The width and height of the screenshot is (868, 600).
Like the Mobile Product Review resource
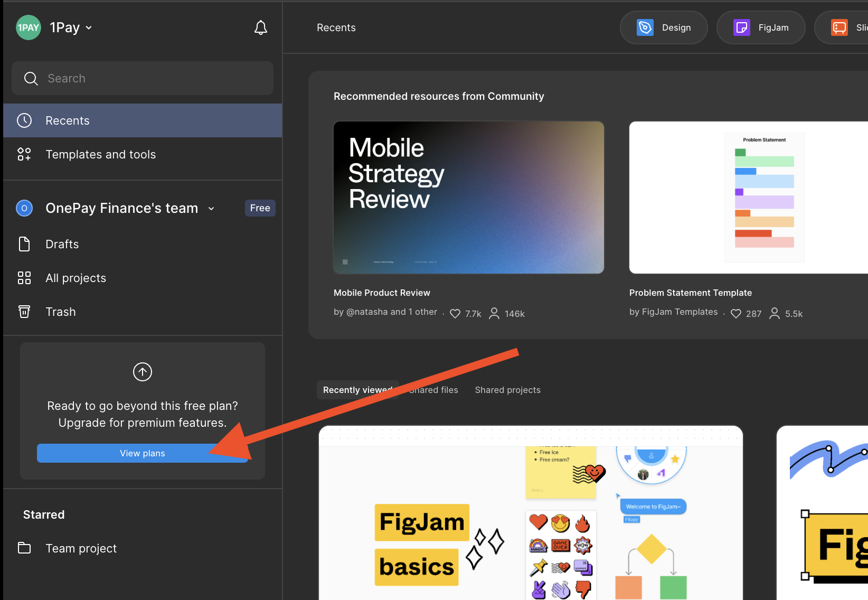[x=455, y=314]
